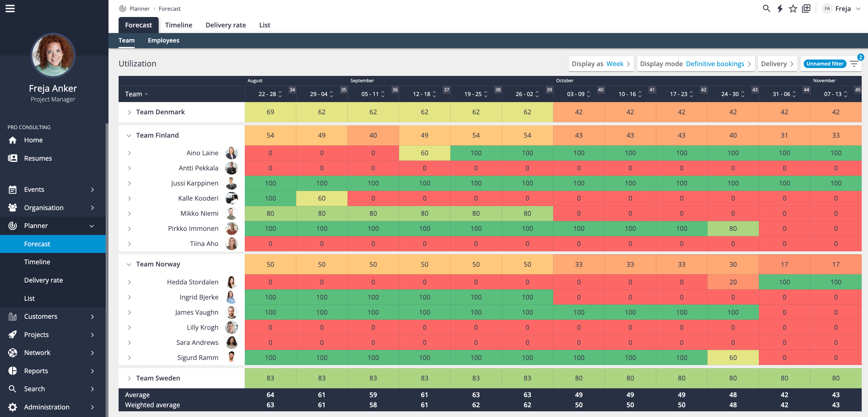The image size is (868, 417).
Task: Switch to the Delivery rate tab
Action: (226, 25)
